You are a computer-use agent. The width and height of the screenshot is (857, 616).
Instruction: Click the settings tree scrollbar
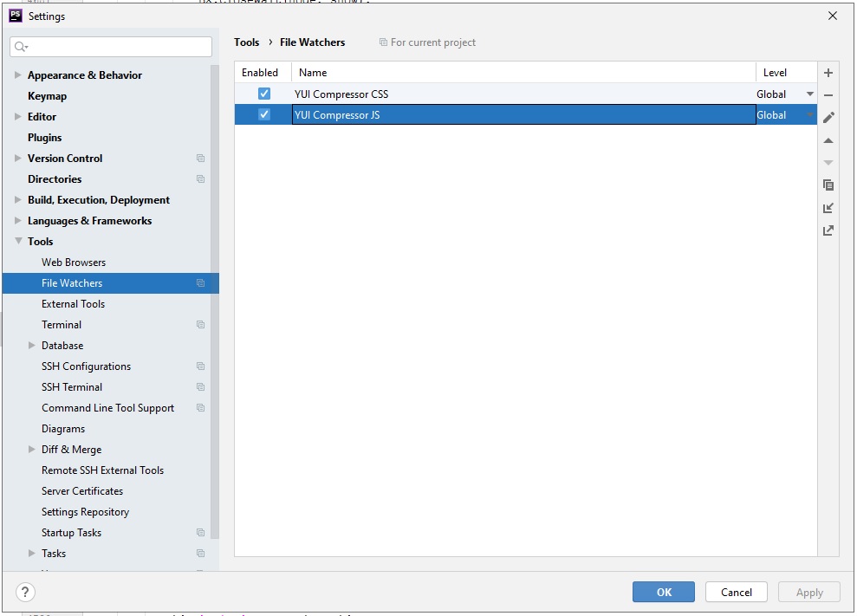tap(215, 302)
